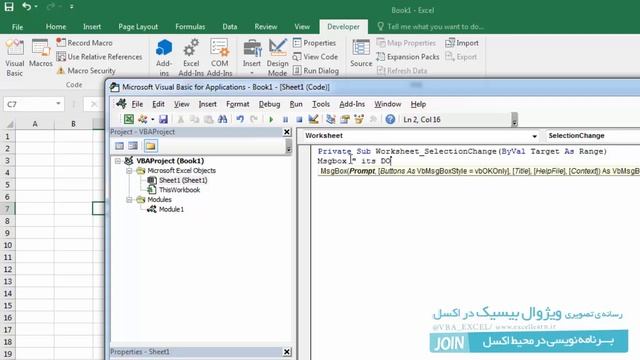Select row 7 header in worksheet

7,209
